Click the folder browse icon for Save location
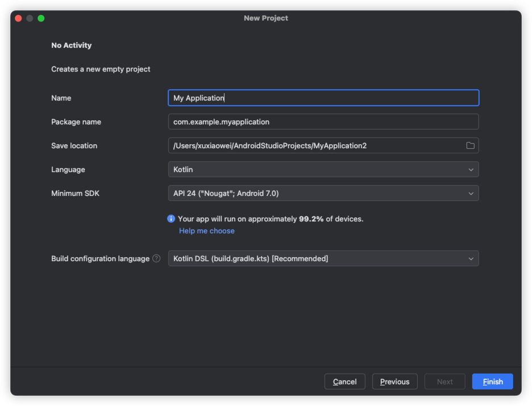This screenshot has height=406, width=532. [470, 146]
